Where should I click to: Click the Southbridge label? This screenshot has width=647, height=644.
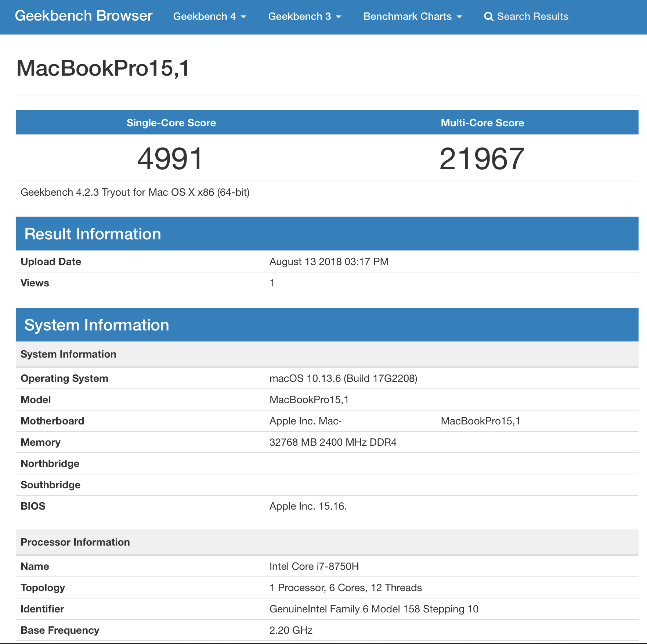pos(51,485)
